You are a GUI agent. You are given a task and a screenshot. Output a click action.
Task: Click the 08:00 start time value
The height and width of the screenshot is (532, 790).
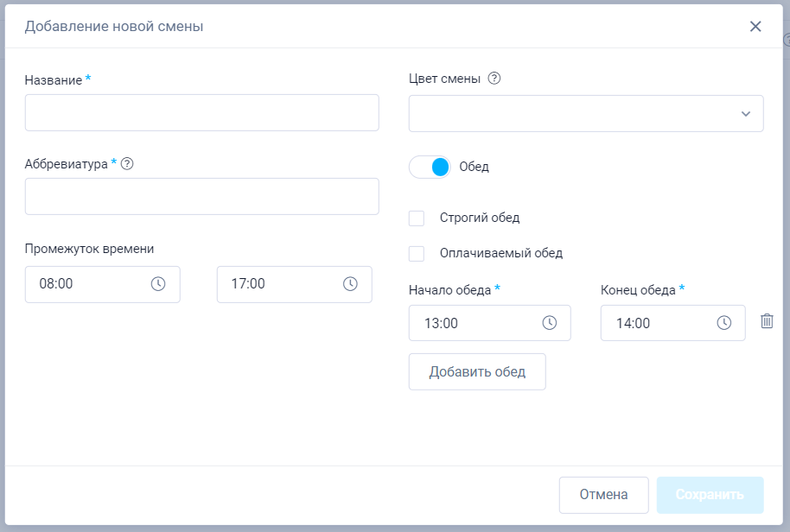56,284
